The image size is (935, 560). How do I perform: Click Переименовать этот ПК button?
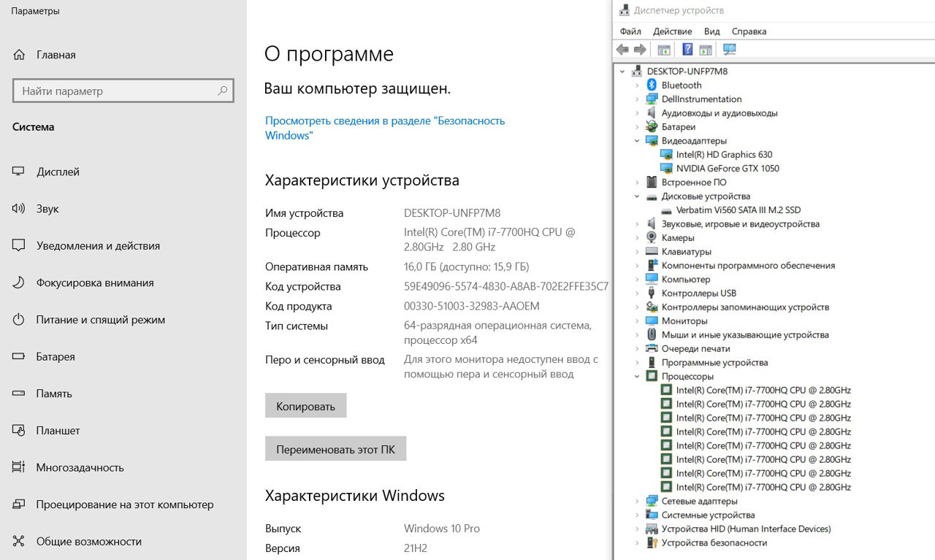click(x=335, y=449)
